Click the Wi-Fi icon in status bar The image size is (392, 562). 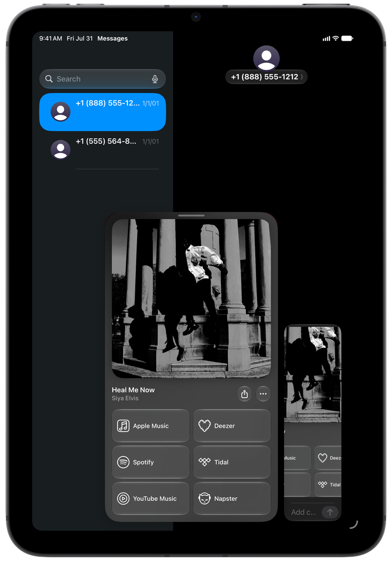tap(336, 38)
